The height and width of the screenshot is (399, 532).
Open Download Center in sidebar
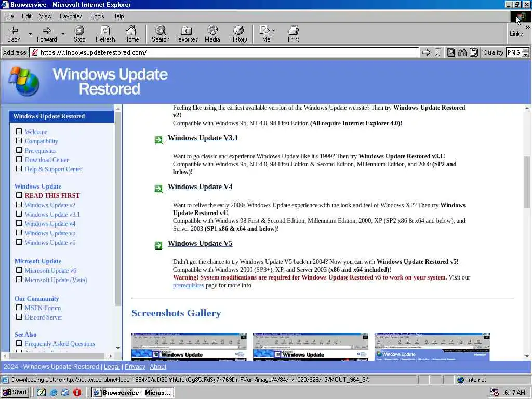(46, 160)
